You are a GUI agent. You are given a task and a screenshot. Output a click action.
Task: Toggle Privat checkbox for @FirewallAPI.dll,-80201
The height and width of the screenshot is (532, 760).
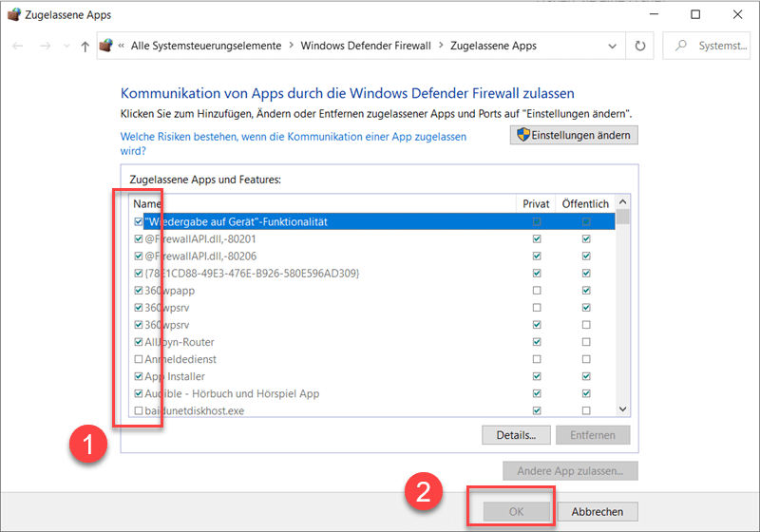tap(537, 238)
